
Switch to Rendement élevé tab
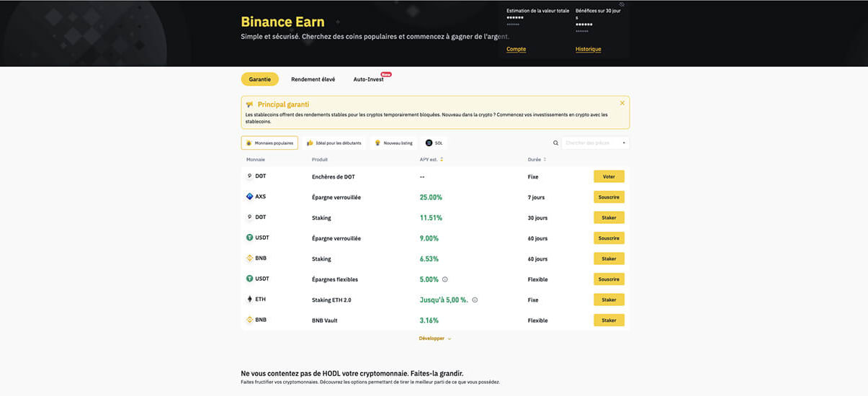click(313, 79)
